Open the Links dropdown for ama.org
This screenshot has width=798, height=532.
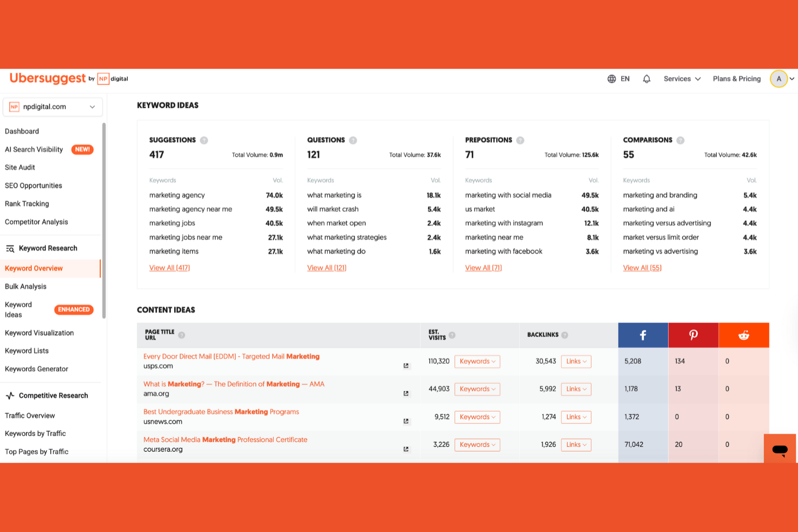point(576,389)
